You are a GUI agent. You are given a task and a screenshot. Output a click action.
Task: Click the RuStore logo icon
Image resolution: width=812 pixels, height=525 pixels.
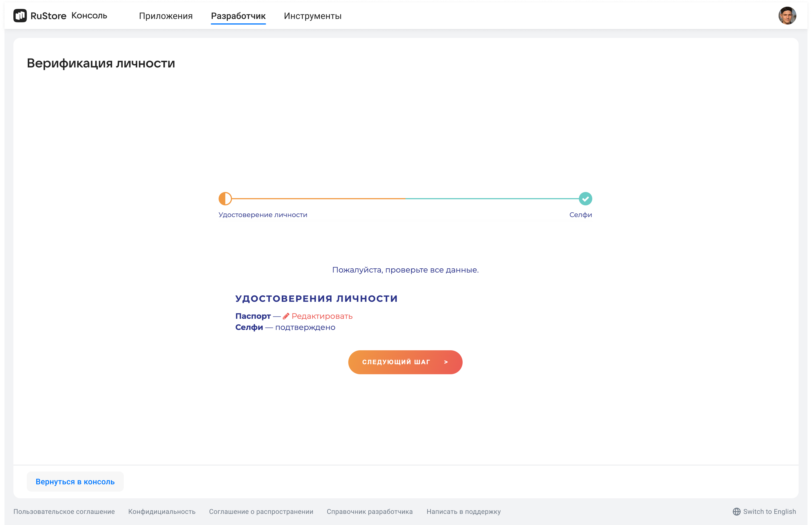[x=20, y=16]
